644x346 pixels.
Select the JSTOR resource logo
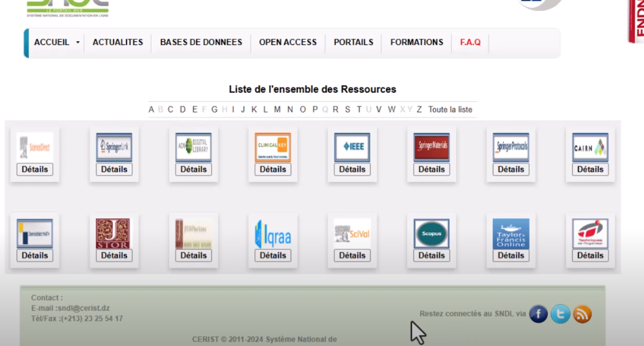pyautogui.click(x=113, y=234)
